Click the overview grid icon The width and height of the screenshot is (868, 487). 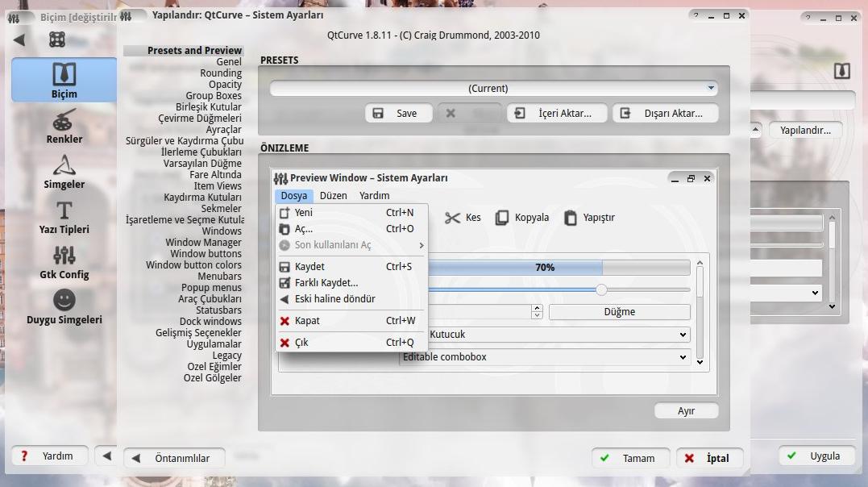click(57, 40)
